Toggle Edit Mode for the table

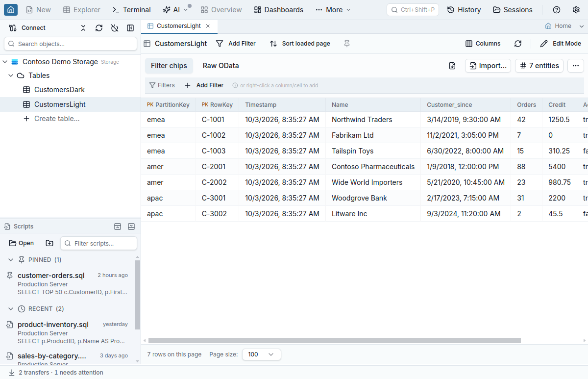click(x=561, y=44)
